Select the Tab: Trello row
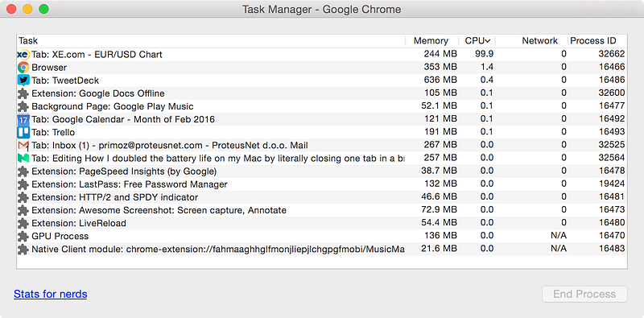Image resolution: width=644 pixels, height=318 pixels. tap(321, 132)
